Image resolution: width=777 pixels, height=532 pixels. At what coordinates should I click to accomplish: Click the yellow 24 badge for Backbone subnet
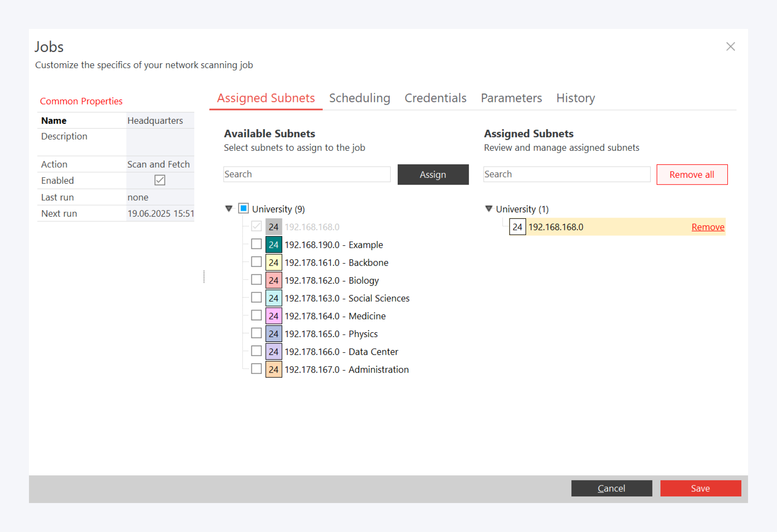click(x=274, y=262)
